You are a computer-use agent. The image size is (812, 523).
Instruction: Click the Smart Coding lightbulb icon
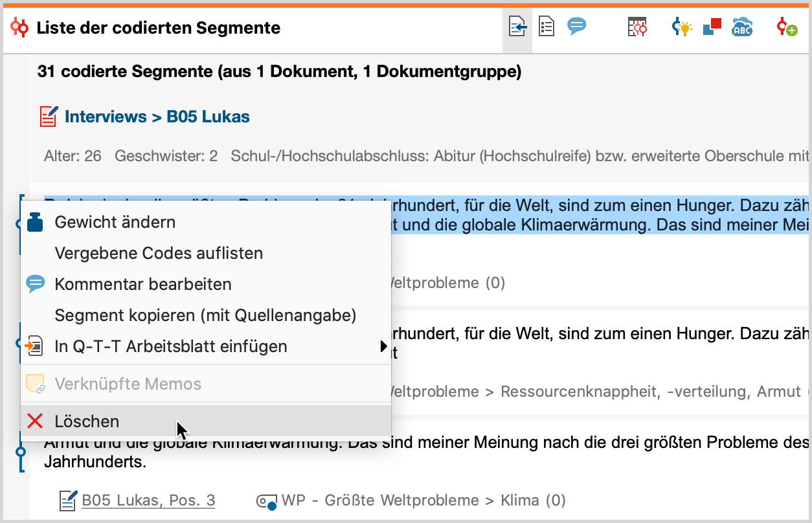(682, 27)
